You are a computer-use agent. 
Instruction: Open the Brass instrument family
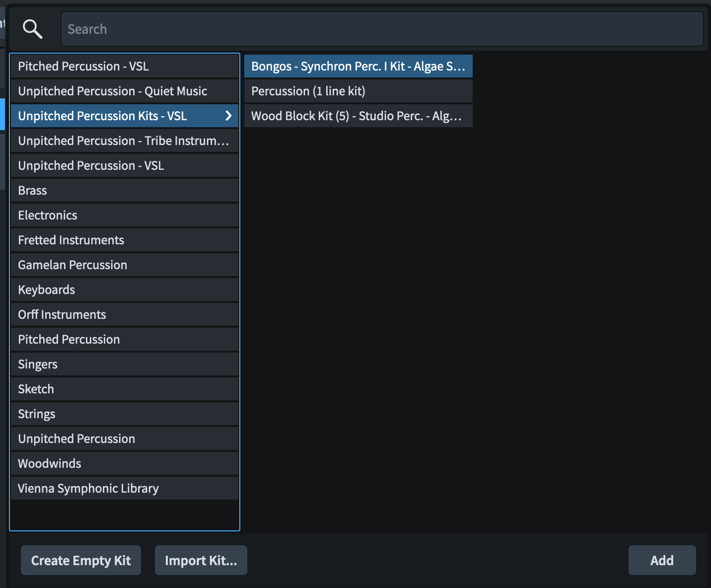point(124,190)
